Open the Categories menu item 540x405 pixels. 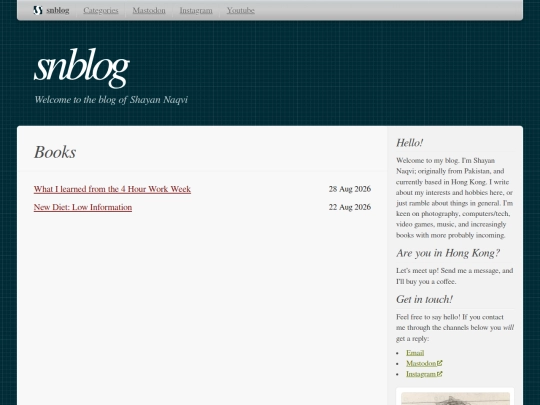pyautogui.click(x=101, y=10)
